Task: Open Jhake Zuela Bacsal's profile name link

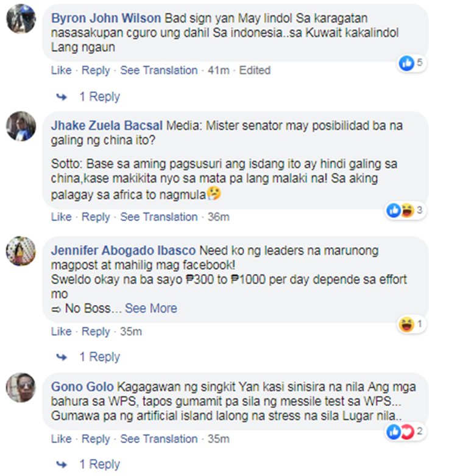Action: pyautogui.click(x=107, y=125)
